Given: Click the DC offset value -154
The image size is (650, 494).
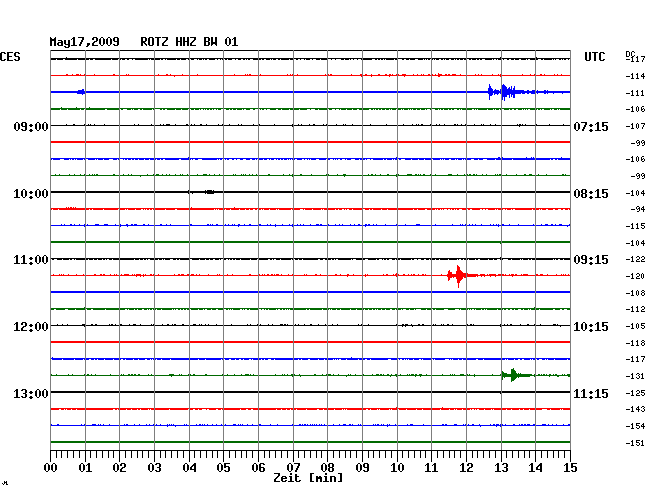Looking at the screenshot, I should (635, 426).
